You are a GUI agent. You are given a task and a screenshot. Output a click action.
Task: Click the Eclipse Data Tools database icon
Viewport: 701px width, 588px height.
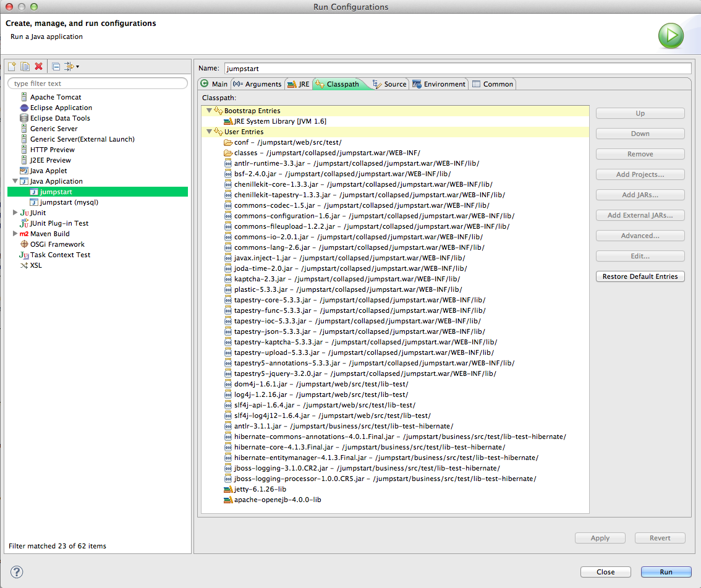click(24, 118)
